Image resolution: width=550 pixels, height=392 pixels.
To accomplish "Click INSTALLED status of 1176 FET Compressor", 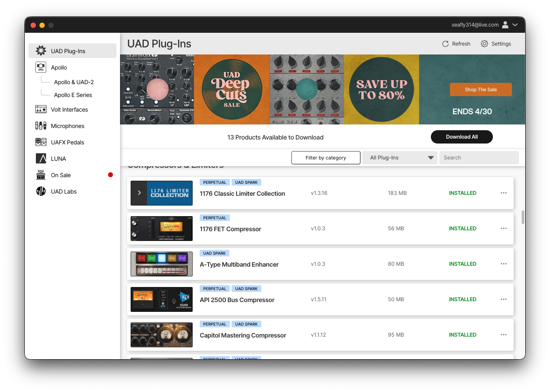I will [x=463, y=229].
